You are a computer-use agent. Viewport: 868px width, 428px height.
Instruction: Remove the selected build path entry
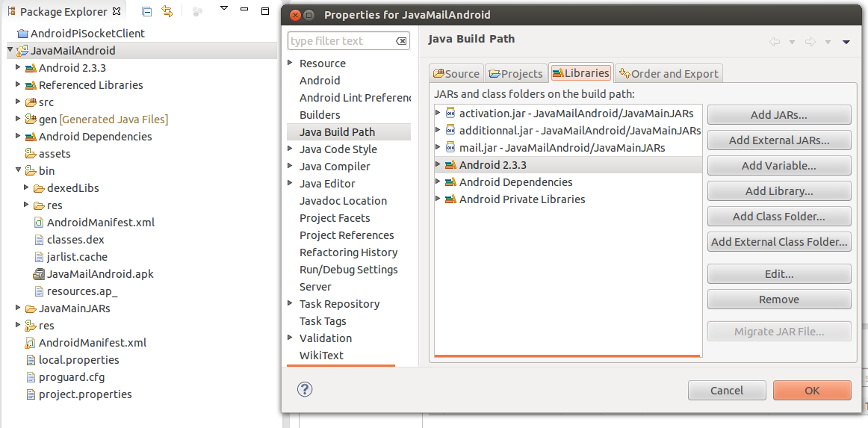pos(779,300)
